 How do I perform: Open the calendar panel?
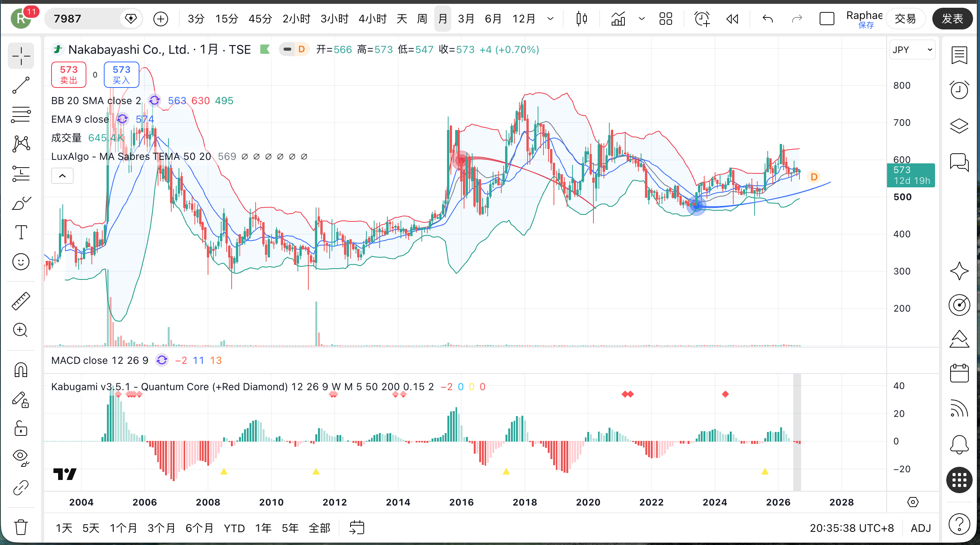click(959, 373)
